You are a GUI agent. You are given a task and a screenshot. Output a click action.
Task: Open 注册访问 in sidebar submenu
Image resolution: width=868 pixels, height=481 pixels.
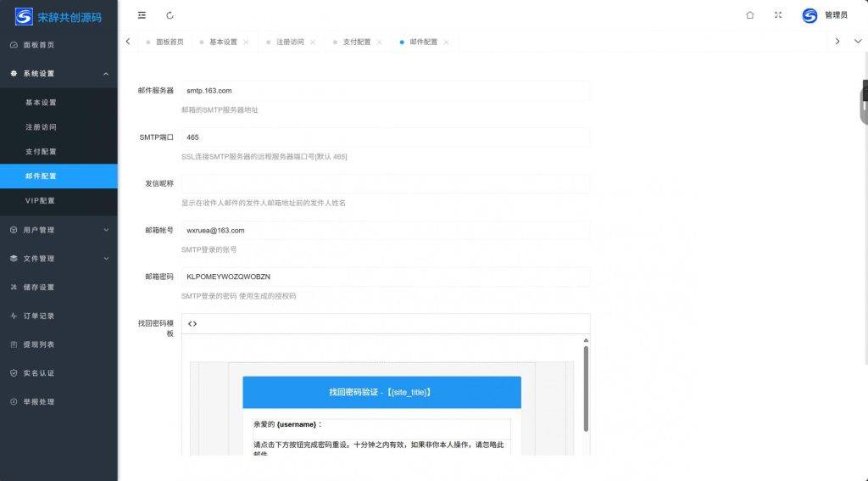[x=58, y=127]
